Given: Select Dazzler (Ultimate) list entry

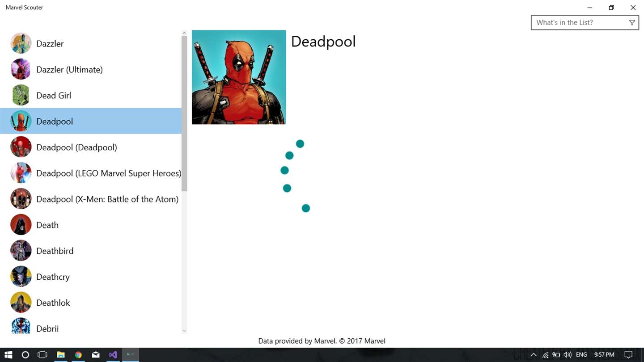Looking at the screenshot, I should pos(91,69).
